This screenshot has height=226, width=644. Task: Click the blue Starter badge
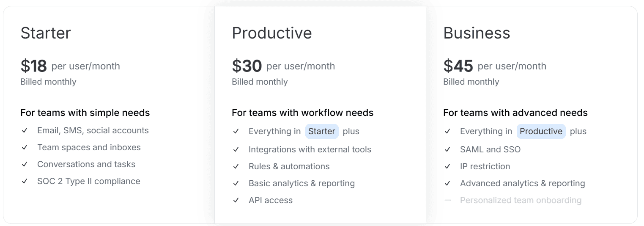pos(322,131)
